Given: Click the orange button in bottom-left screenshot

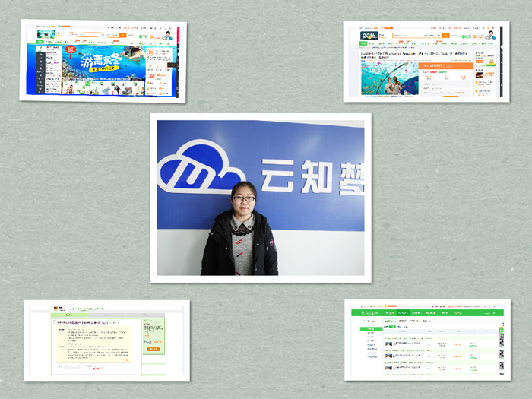Looking at the screenshot, I should point(154,349).
